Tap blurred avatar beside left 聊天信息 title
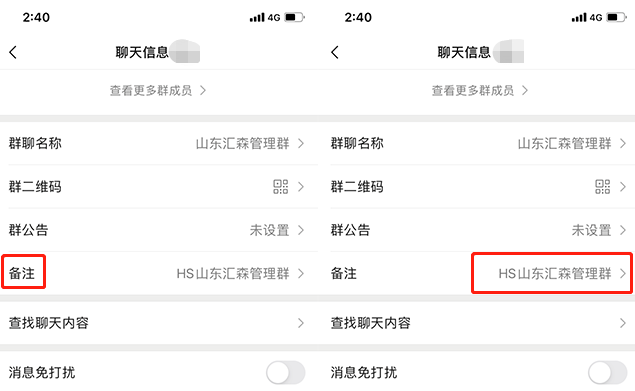This screenshot has height=391, width=635. 185,51
